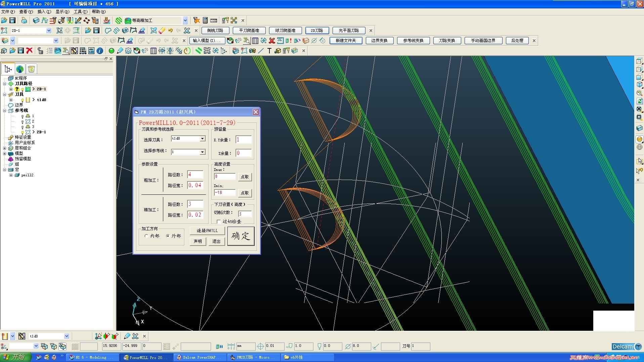The width and height of the screenshot is (644, 362).
Task: Click the 退出 exit button
Action: pos(216,241)
